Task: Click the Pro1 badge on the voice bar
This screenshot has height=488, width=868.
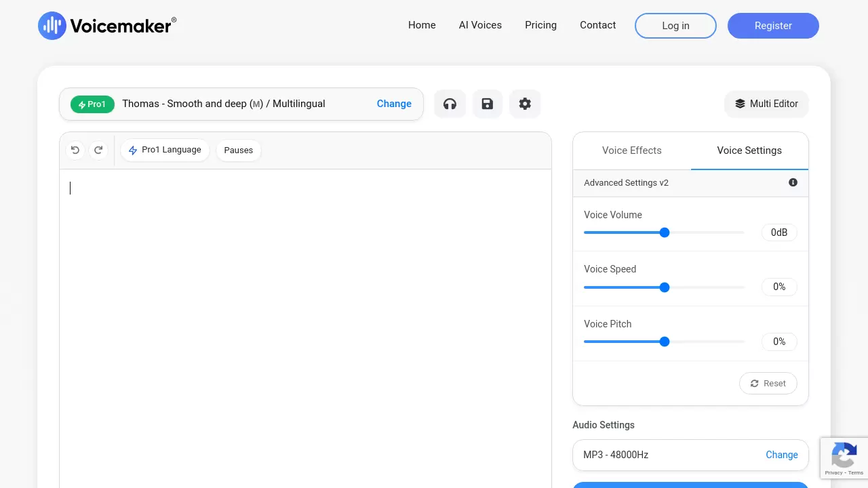Action: click(92, 104)
